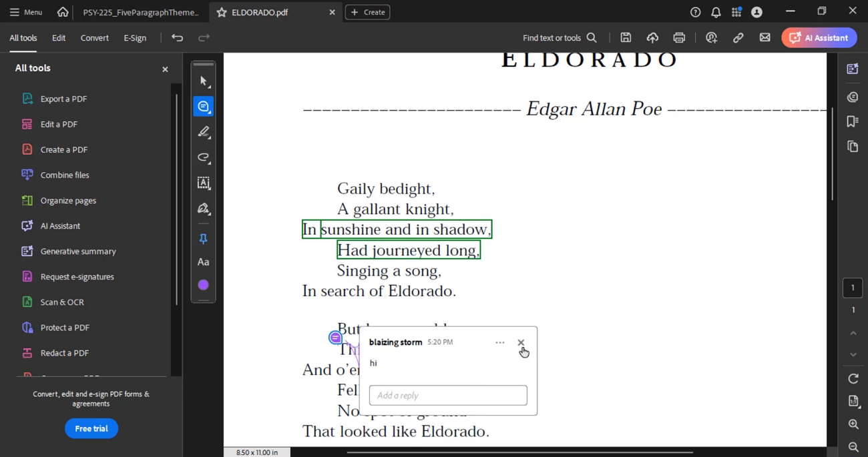Close the All tools panel
Viewport: 868px width, 457px height.
coord(165,69)
